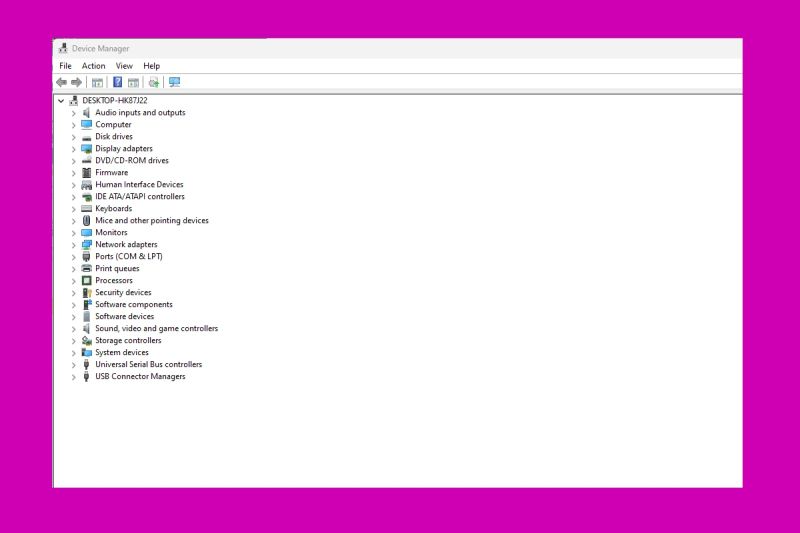Screen dimensions: 800x533
Task: Select the Firmware label
Action: coord(112,172)
